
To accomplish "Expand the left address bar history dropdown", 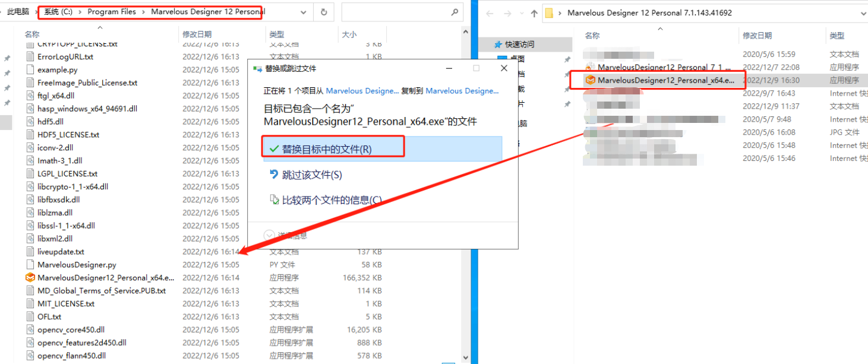I will pyautogui.click(x=303, y=12).
